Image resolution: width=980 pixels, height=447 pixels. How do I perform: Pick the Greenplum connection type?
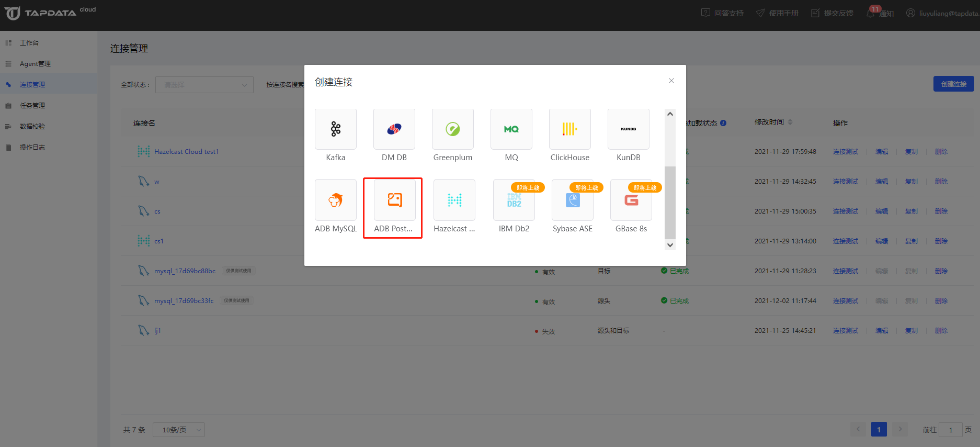click(453, 129)
